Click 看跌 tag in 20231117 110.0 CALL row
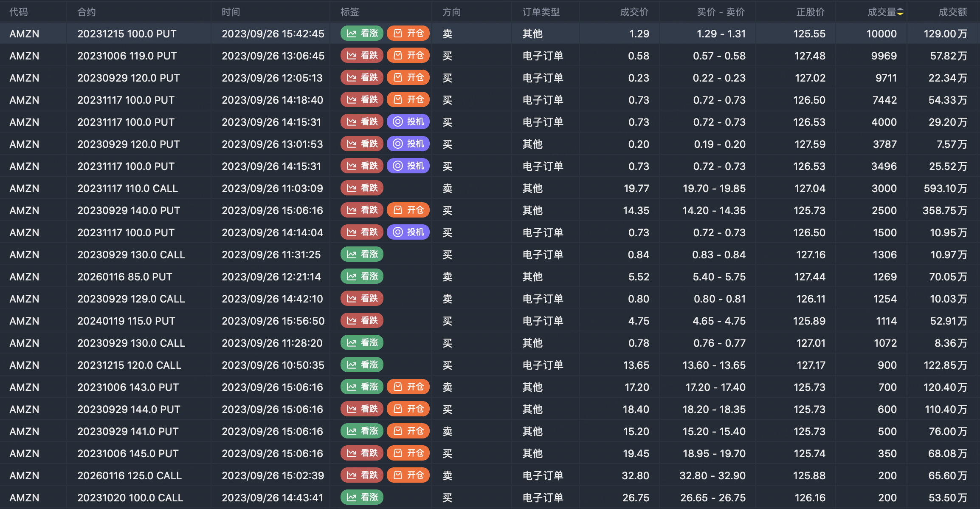 click(362, 188)
